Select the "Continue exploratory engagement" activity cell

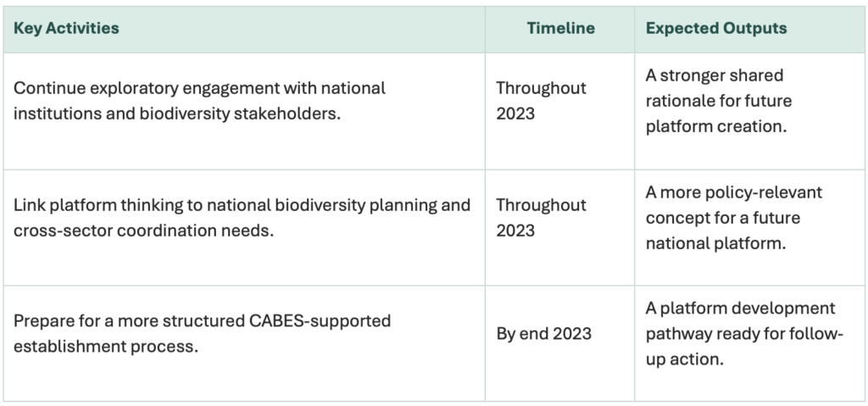click(x=200, y=100)
